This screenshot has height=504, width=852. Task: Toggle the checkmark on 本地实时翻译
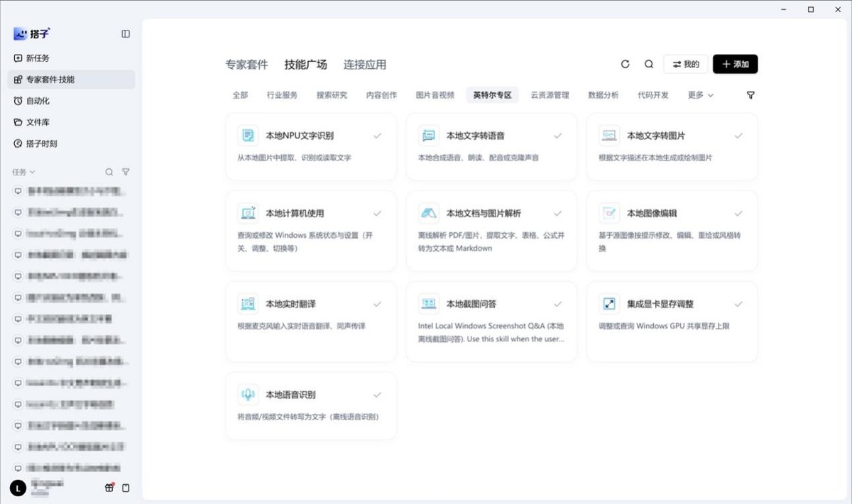coord(377,304)
